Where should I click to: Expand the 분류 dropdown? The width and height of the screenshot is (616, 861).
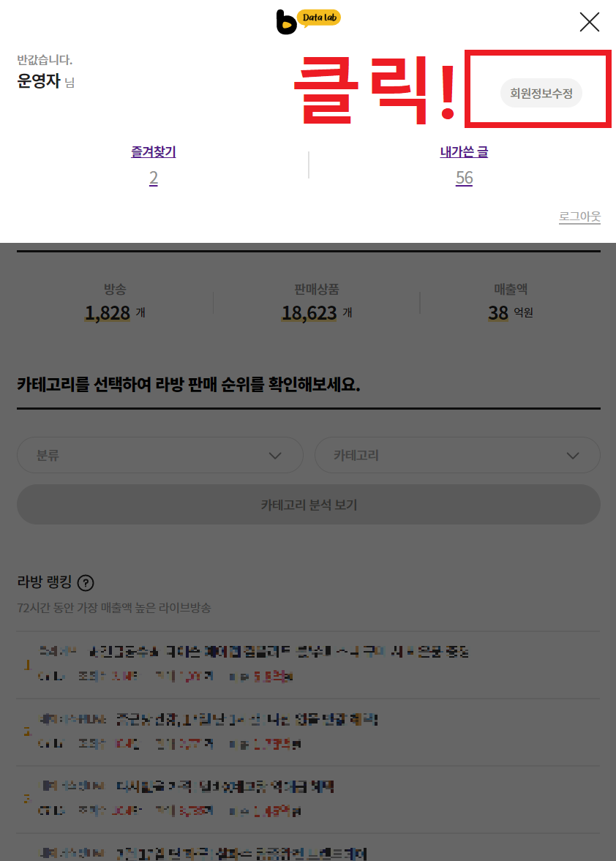(159, 455)
